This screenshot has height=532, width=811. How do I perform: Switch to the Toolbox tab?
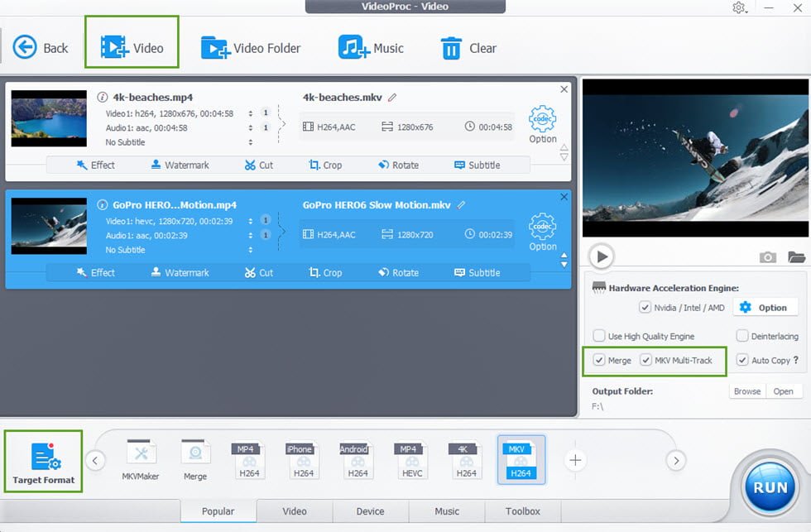pyautogui.click(x=522, y=511)
